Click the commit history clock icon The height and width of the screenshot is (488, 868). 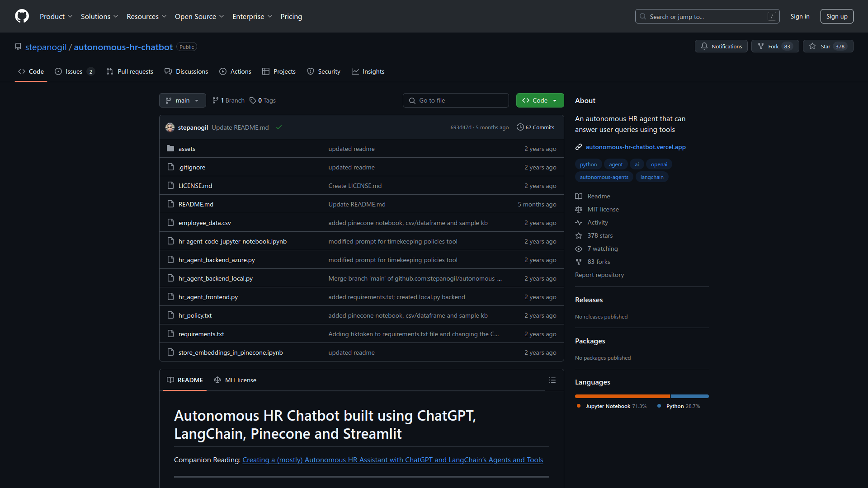[x=520, y=127]
